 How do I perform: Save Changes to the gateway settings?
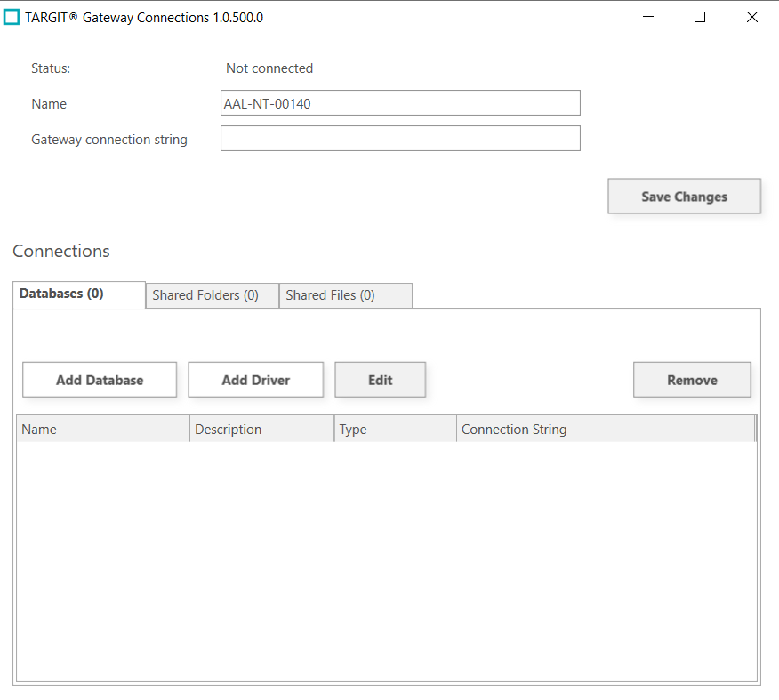tap(684, 197)
